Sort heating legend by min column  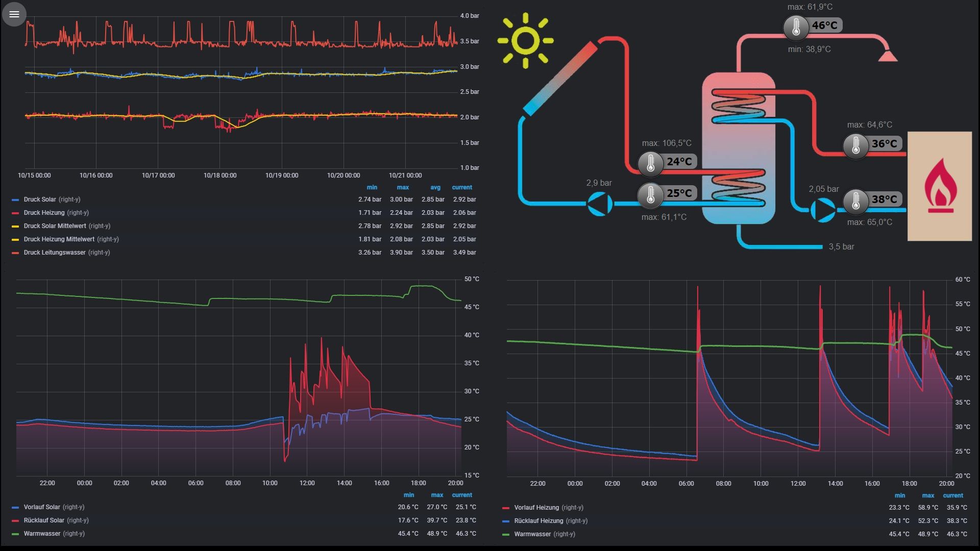click(x=900, y=495)
